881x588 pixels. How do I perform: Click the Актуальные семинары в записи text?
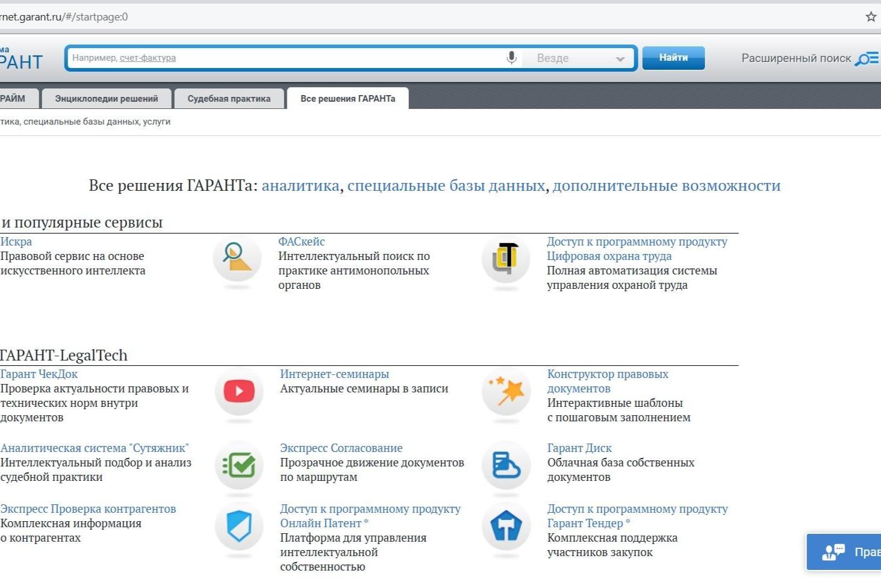pyautogui.click(x=364, y=388)
